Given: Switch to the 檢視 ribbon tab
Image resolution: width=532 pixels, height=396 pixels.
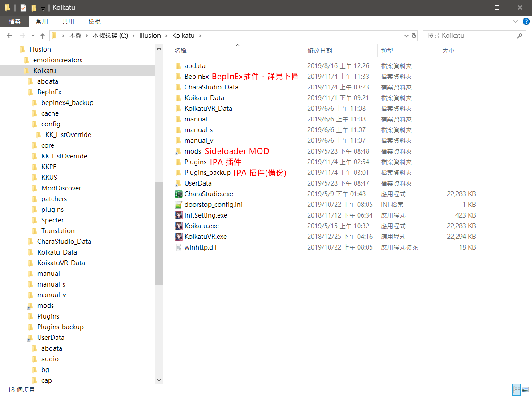Looking at the screenshot, I should 94,21.
